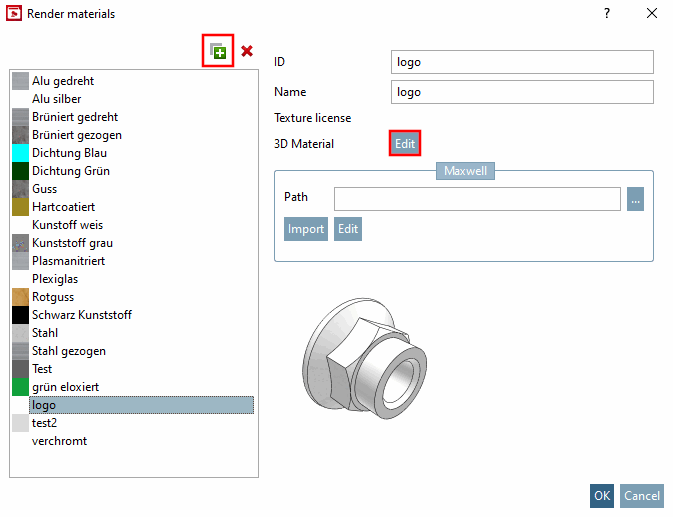Click the grün eloxiert green swatch
The image size is (673, 517).
tap(20, 387)
